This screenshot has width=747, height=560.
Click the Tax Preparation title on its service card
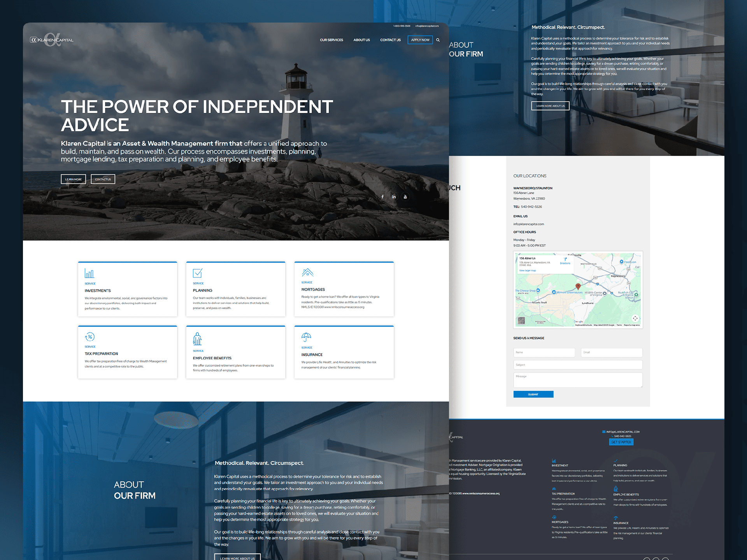coord(101,354)
